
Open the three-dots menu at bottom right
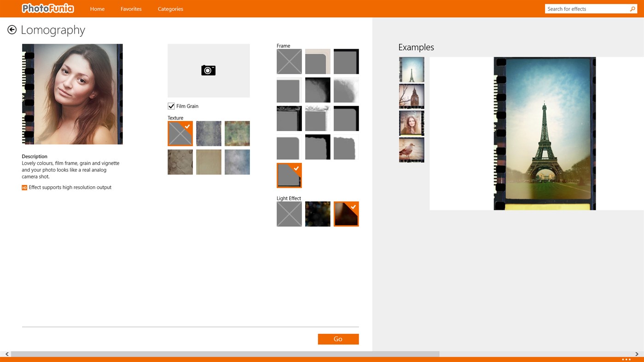click(x=626, y=359)
